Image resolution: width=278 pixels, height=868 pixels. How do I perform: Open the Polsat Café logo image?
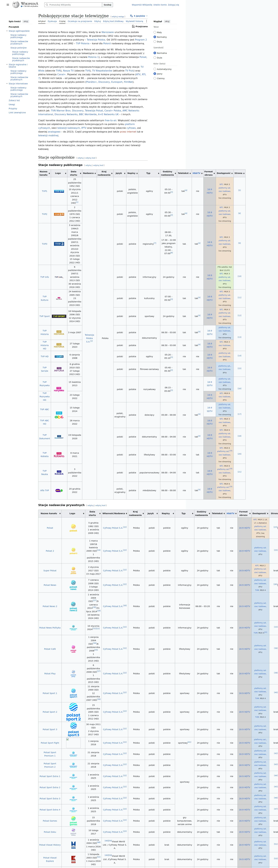pyautogui.click(x=73, y=649)
